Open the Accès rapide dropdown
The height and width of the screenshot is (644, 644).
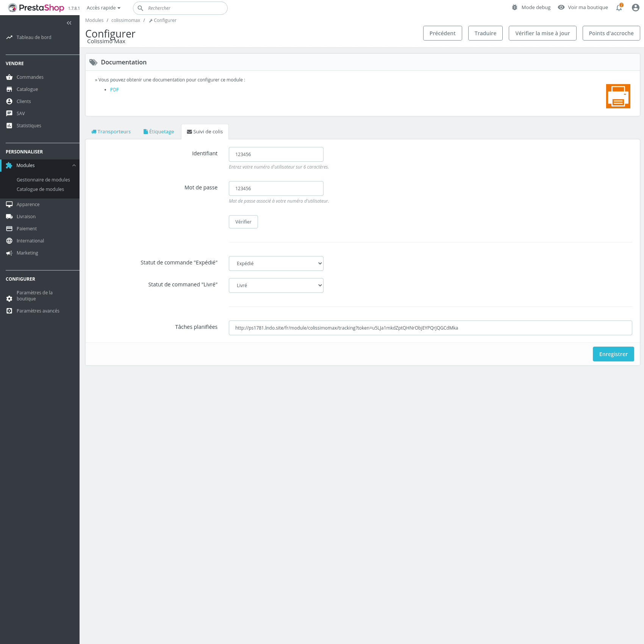pyautogui.click(x=103, y=8)
